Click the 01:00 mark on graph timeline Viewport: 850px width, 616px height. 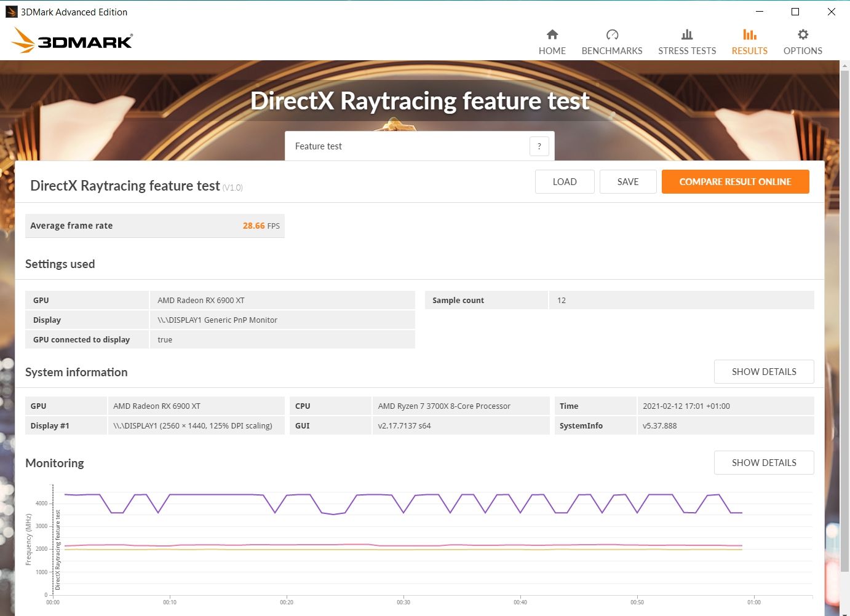click(x=754, y=602)
